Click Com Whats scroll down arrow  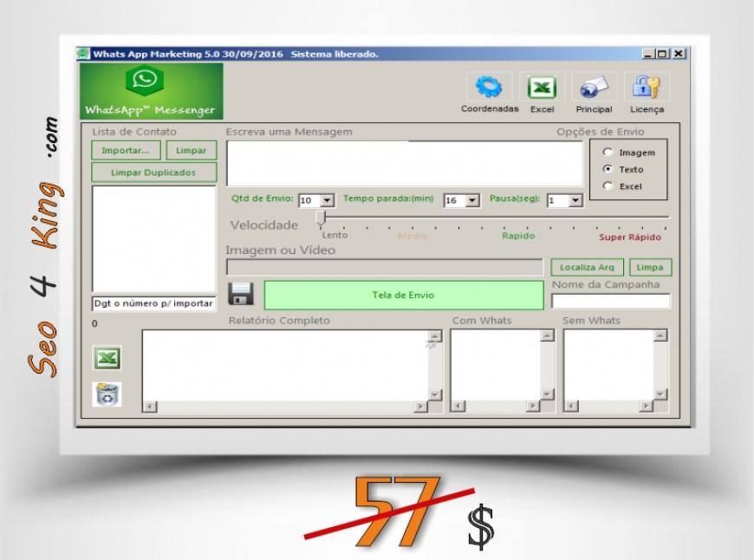547,394
